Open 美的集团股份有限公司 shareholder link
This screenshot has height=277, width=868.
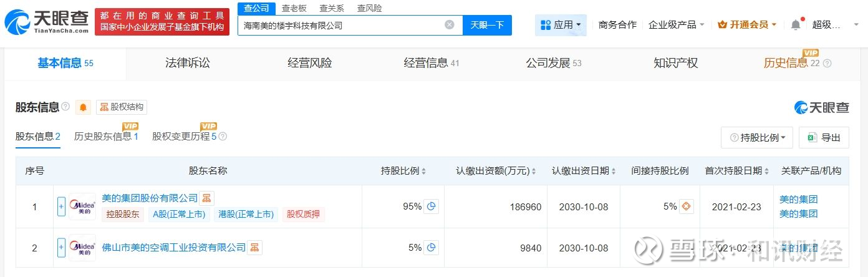(150, 198)
